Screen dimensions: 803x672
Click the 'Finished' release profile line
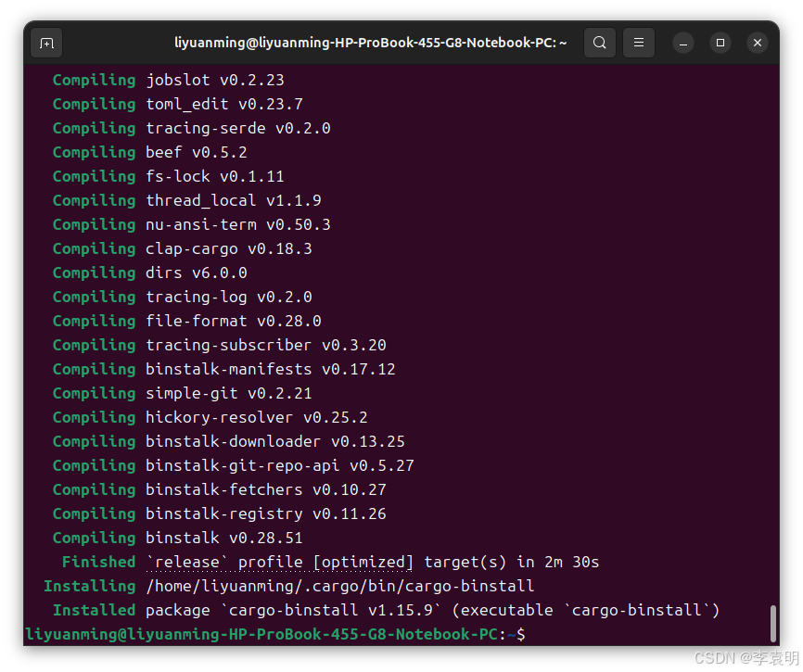[330, 562]
